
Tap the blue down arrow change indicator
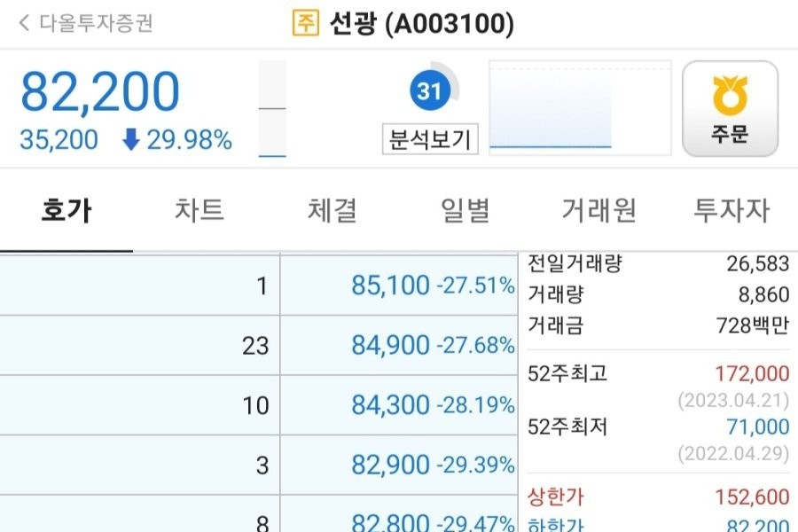(131, 140)
